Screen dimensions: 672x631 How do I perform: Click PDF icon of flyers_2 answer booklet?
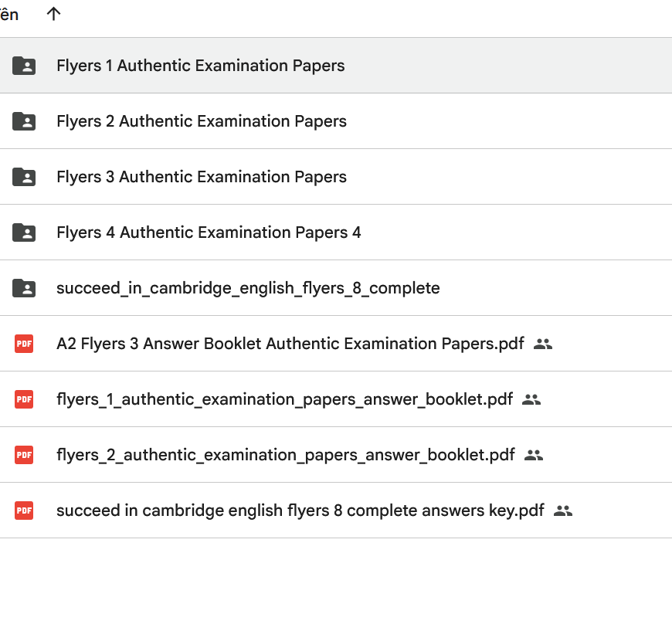click(x=24, y=455)
